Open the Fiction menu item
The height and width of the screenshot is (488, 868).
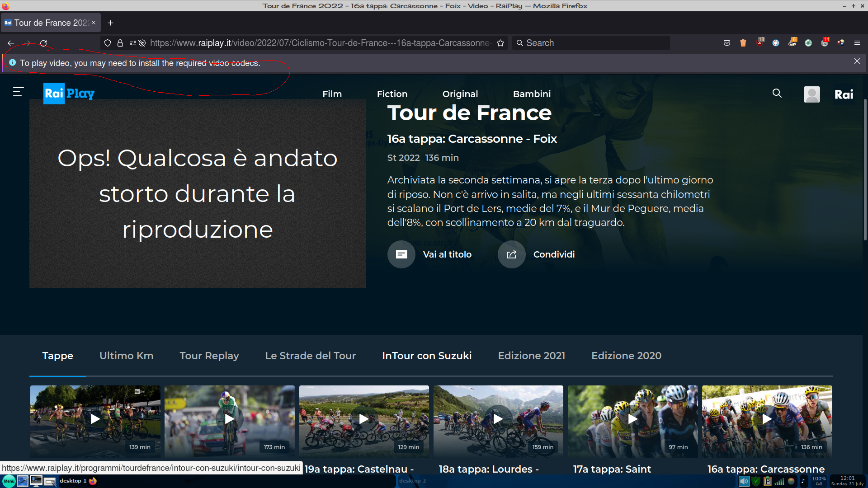click(x=392, y=94)
